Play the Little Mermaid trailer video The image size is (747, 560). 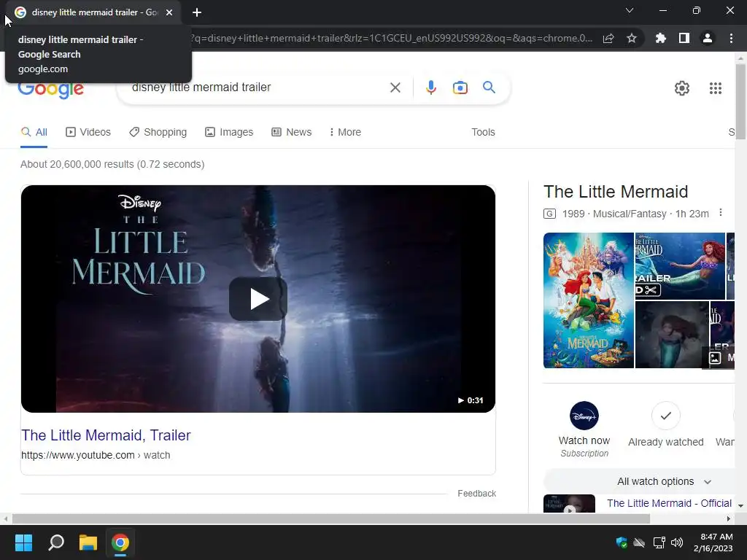coord(258,299)
